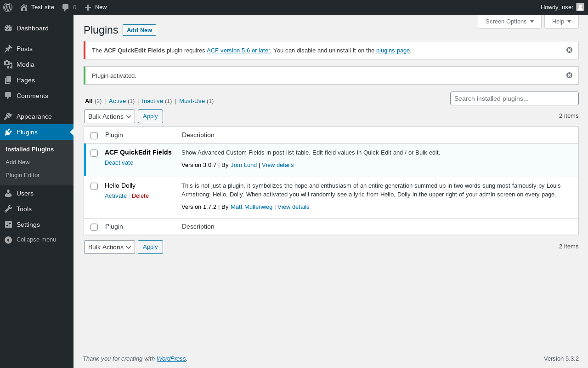This screenshot has width=588, height=368.
Task: Dismiss the Plugin activated notice
Action: click(569, 75)
